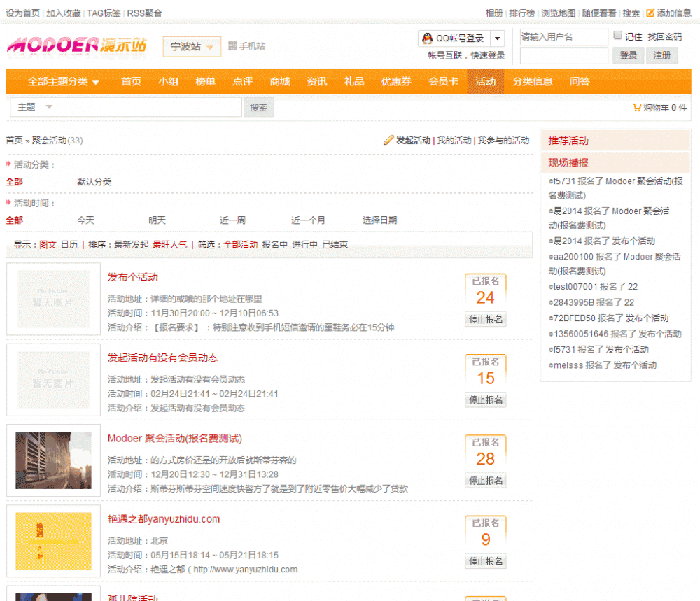Click the shopping cart icon
Viewport: 700px width, 601px height.
pyautogui.click(x=636, y=107)
